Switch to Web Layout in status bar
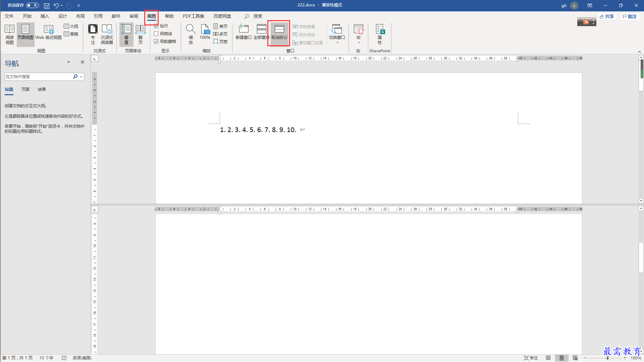 point(575,358)
